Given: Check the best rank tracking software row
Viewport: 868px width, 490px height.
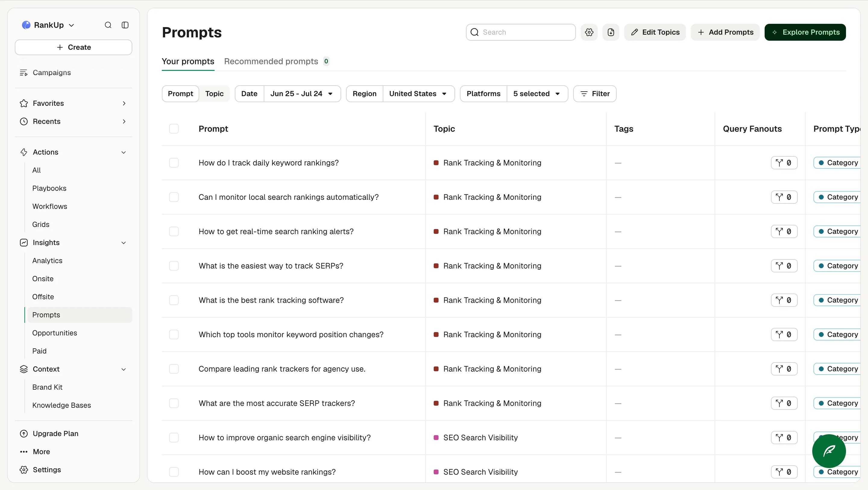Looking at the screenshot, I should (174, 300).
